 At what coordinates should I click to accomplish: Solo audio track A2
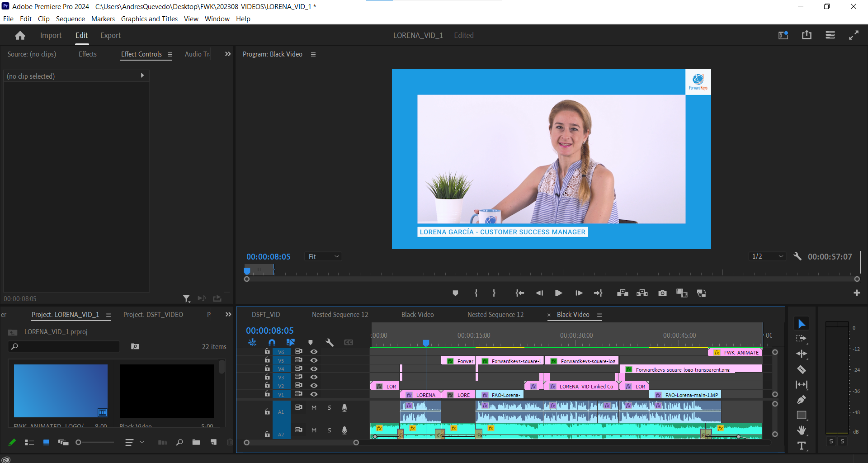tap(329, 430)
